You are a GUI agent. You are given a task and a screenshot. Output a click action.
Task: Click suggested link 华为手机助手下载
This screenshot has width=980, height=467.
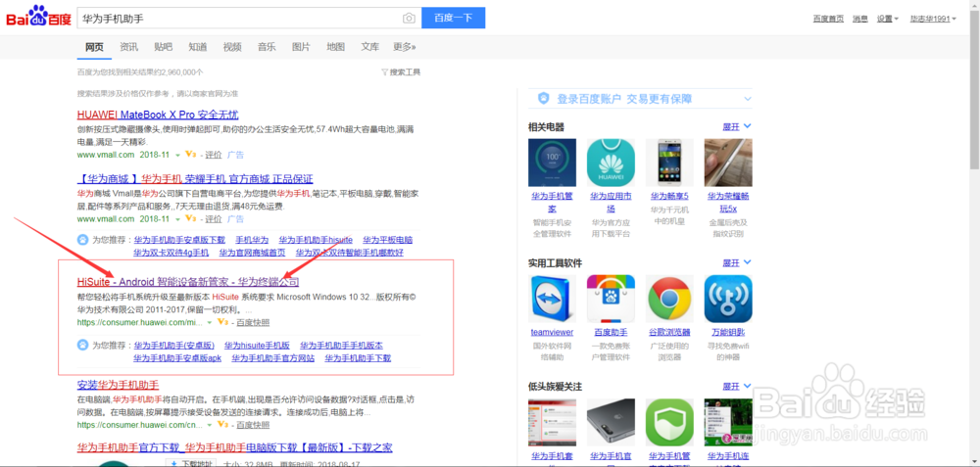pyautogui.click(x=358, y=358)
